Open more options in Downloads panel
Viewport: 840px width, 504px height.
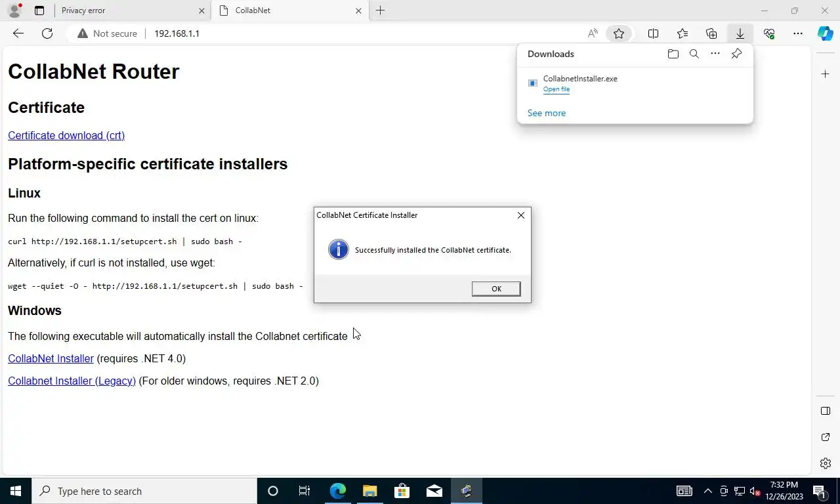tap(715, 54)
